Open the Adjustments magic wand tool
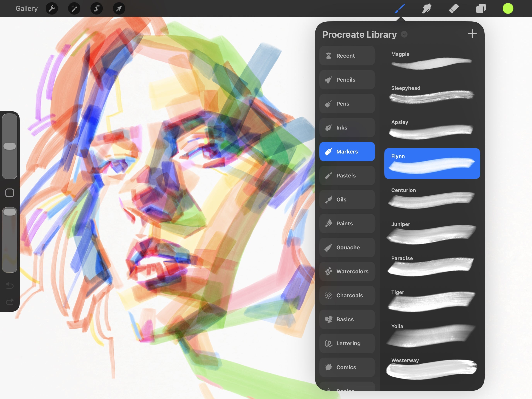532x399 pixels. point(74,8)
